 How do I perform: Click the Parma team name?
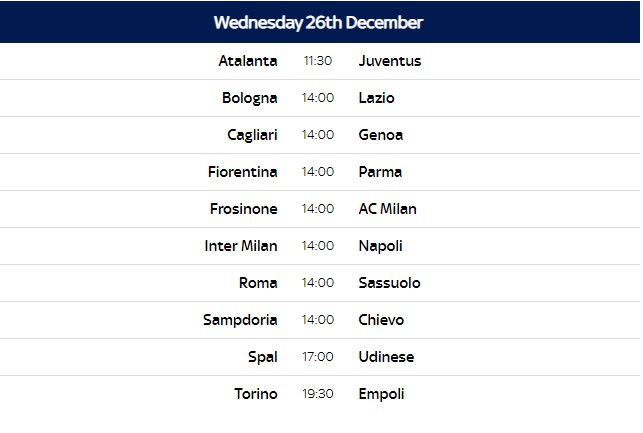click(380, 172)
